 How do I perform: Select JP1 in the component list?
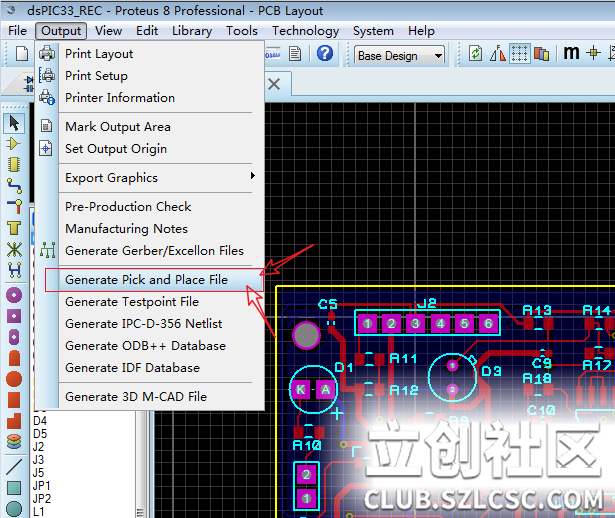pyautogui.click(x=42, y=486)
